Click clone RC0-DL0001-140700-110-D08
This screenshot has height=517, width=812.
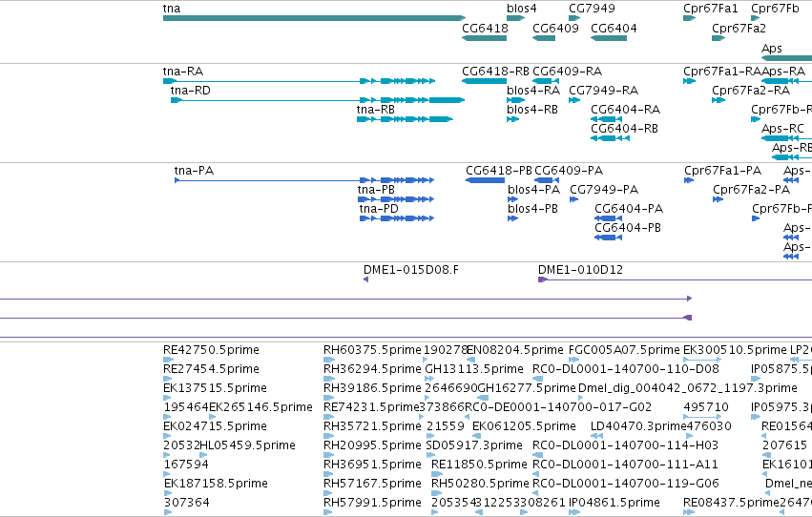pyautogui.click(x=626, y=369)
